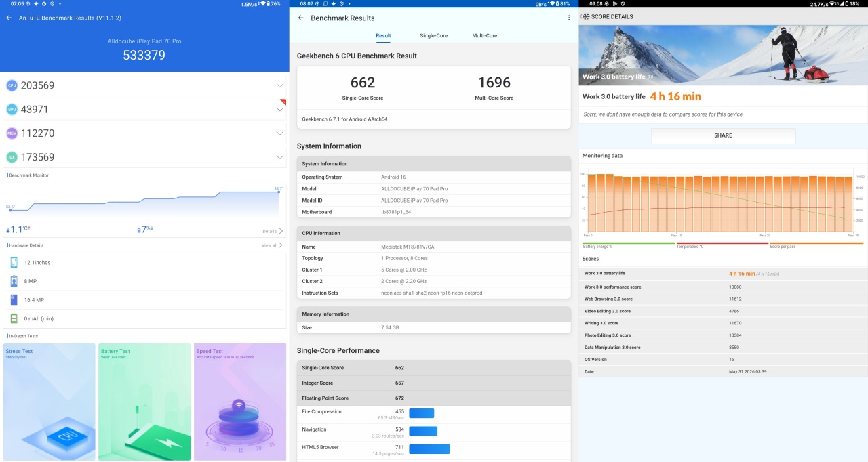Tap the Multi-Core Score 1696
This screenshot has width=868, height=462.
click(x=494, y=83)
